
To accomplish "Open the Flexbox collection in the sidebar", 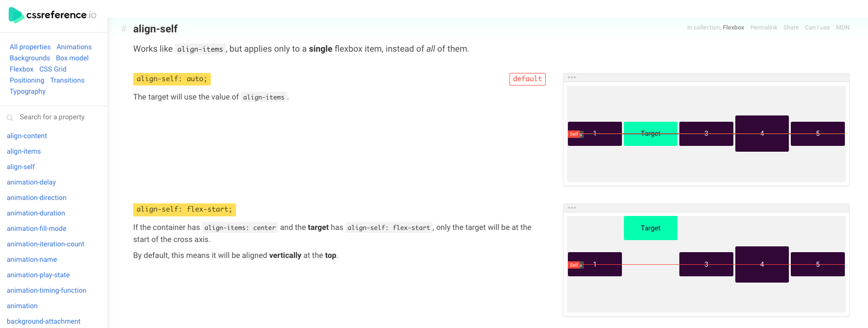I will coord(22,69).
